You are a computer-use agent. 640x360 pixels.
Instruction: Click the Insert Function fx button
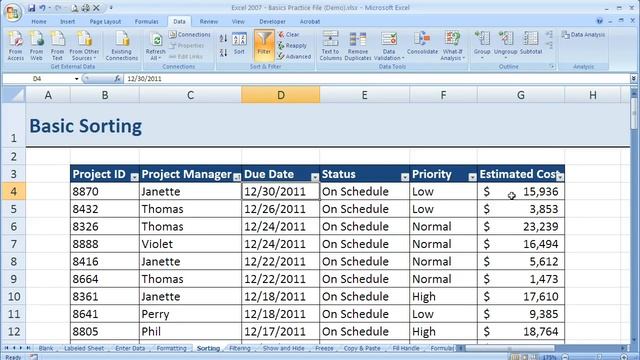tap(117, 78)
